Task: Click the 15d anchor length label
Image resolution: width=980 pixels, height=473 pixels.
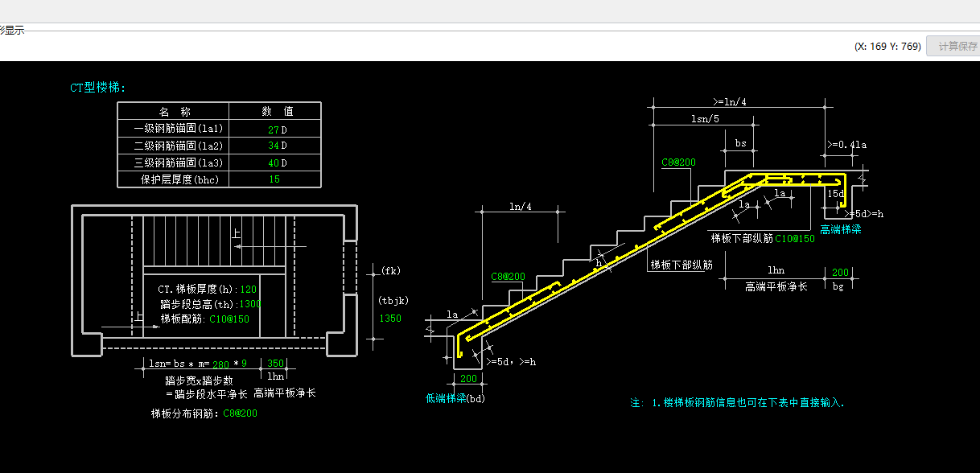Action: click(835, 194)
